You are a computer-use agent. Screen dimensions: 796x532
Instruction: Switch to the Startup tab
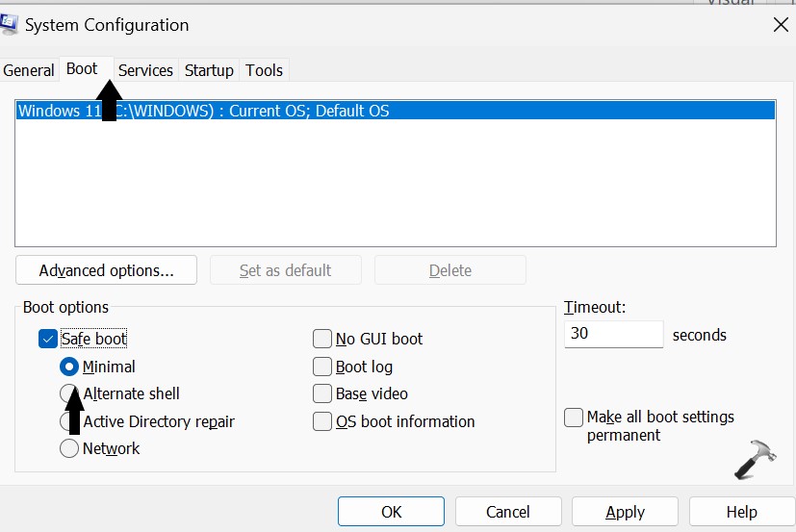coord(209,70)
